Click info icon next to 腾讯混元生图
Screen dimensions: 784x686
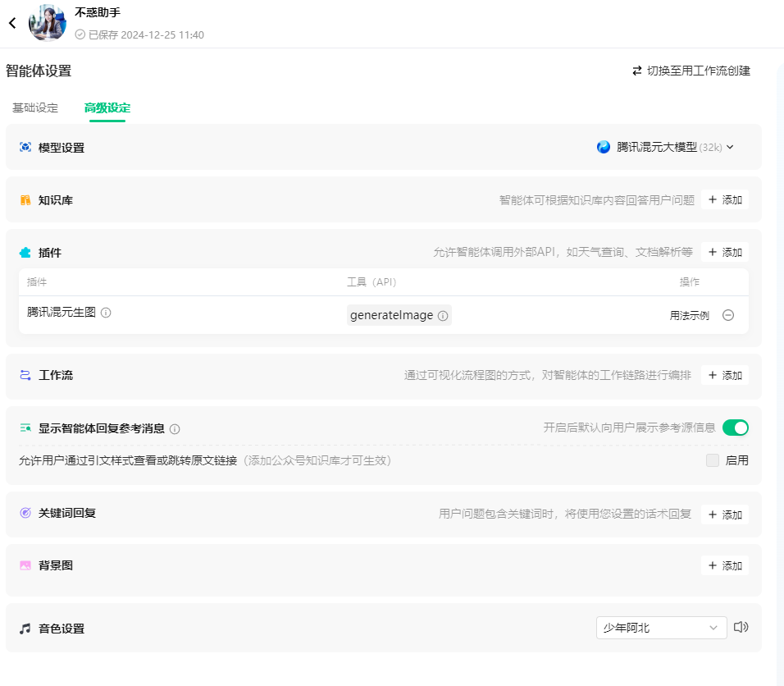point(106,313)
